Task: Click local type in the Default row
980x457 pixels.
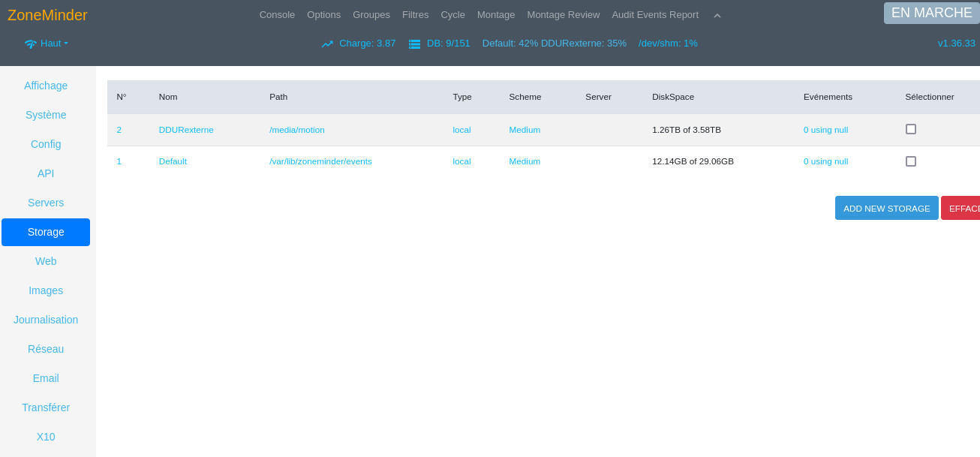Action: 461,161
